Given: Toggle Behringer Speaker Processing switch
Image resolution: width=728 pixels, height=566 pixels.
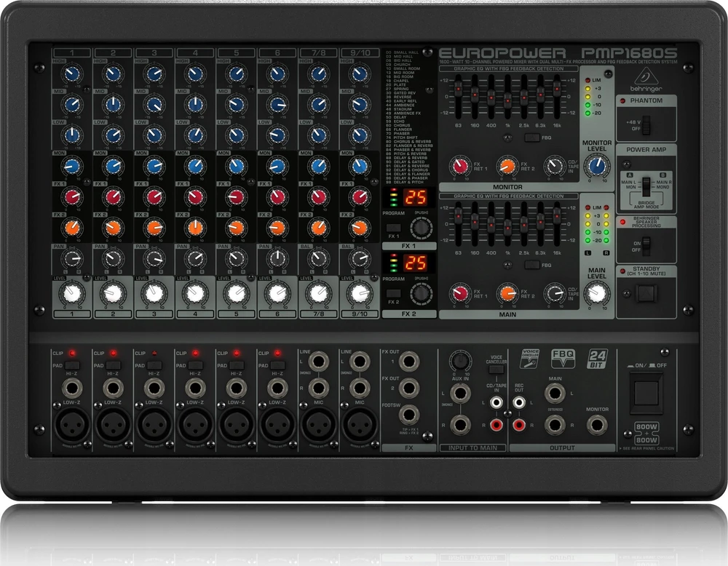Looking at the screenshot, I should [x=646, y=245].
